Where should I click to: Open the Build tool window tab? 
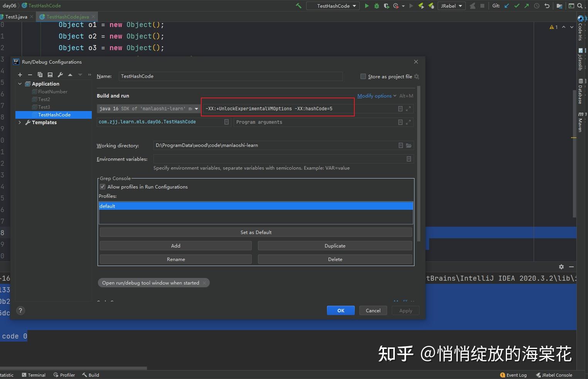click(x=91, y=375)
